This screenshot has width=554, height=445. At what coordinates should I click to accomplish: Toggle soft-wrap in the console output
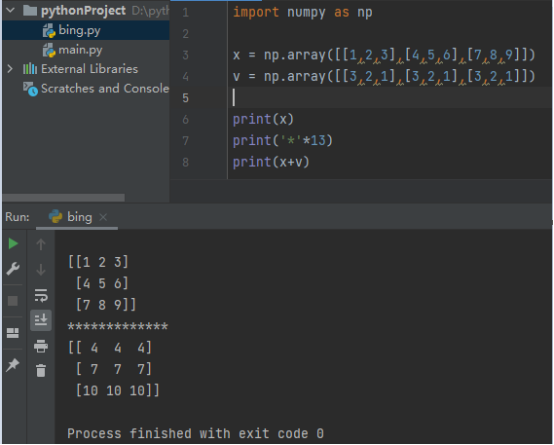(41, 295)
